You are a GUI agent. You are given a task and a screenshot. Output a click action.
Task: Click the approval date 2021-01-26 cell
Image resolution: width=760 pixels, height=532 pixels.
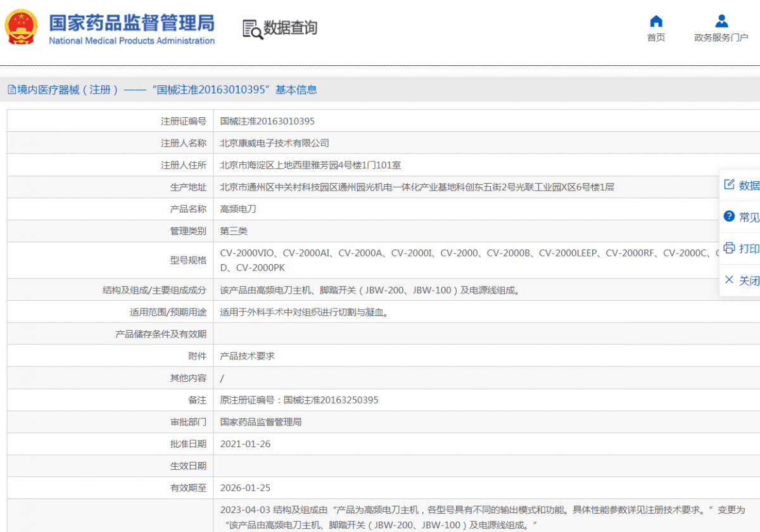pos(245,444)
